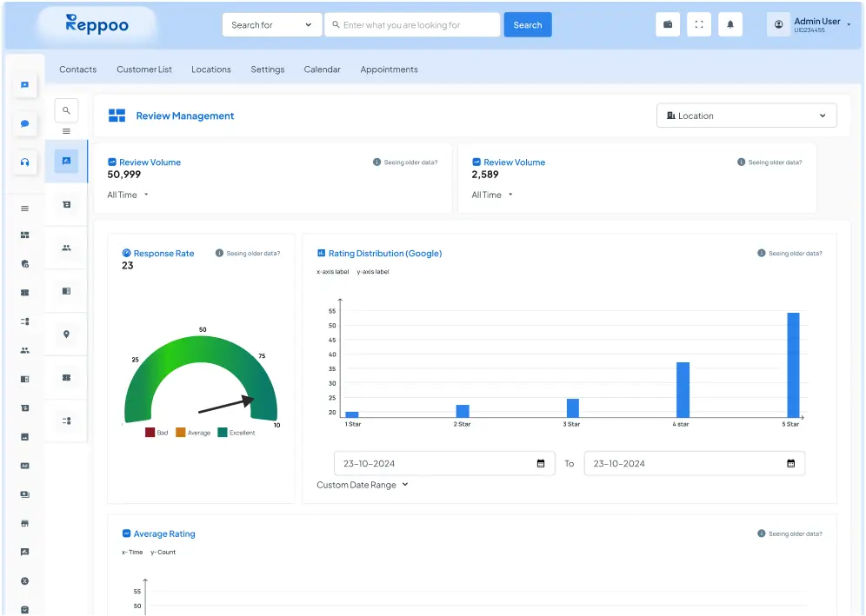The height and width of the screenshot is (616, 866).
Task: Switch to the Calendar tab
Action: [322, 70]
